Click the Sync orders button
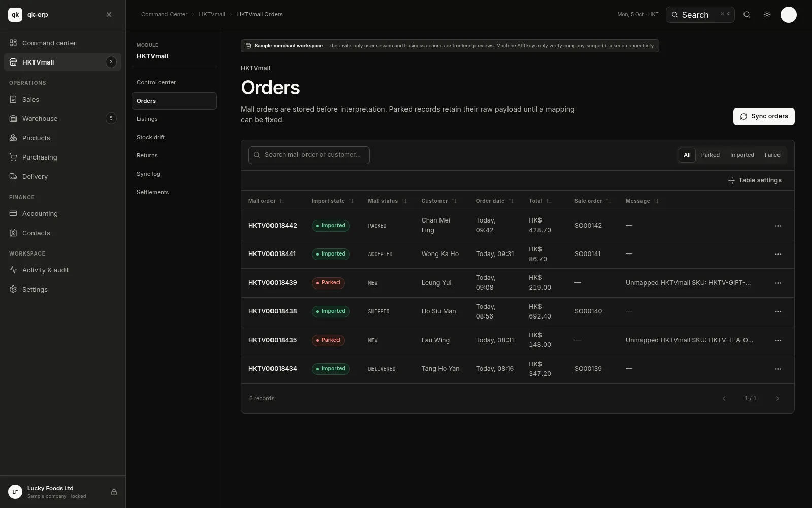 tap(764, 116)
